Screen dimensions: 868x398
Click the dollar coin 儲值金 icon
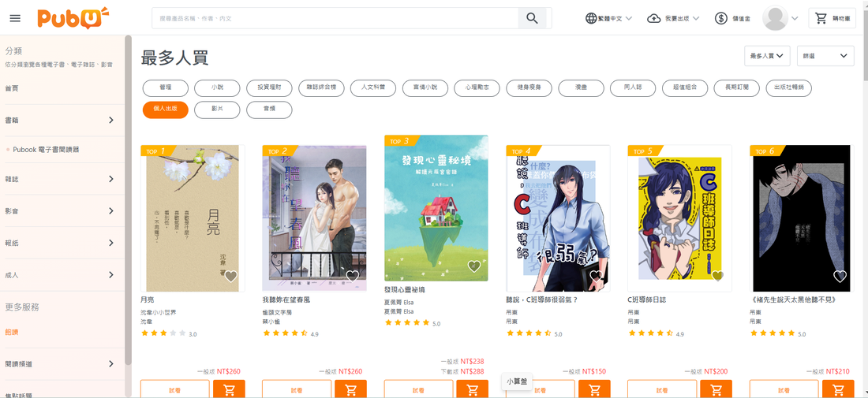[x=720, y=18]
